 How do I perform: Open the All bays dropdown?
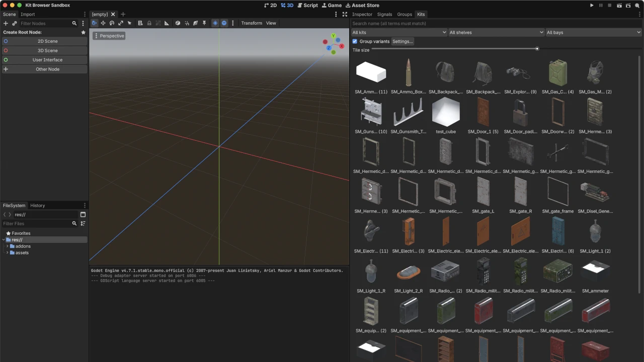[594, 32]
